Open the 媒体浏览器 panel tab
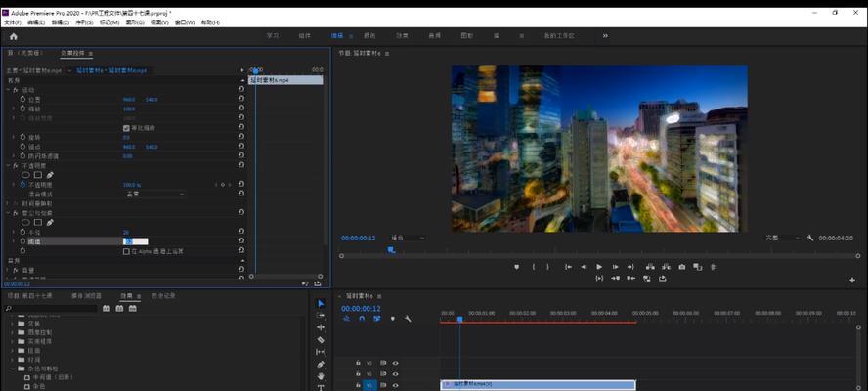Image resolution: width=868 pixels, height=391 pixels. (86, 296)
